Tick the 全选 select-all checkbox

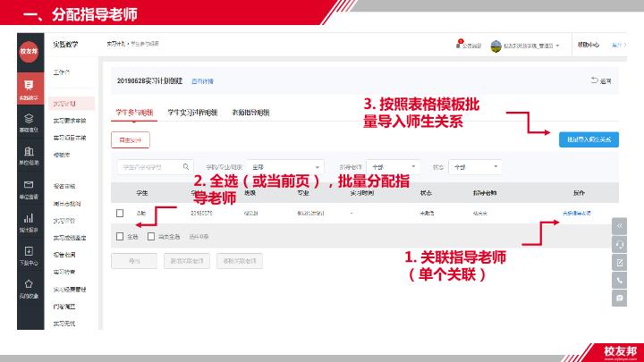pyautogui.click(x=120, y=237)
